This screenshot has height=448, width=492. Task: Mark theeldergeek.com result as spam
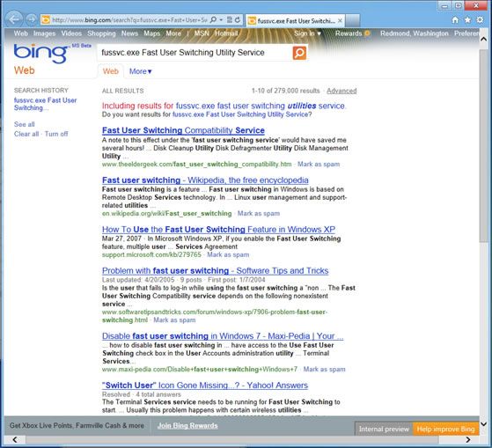pos(319,164)
